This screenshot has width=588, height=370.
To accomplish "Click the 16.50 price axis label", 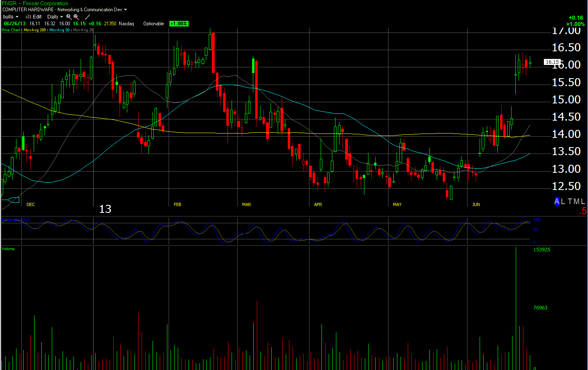I will click(566, 47).
